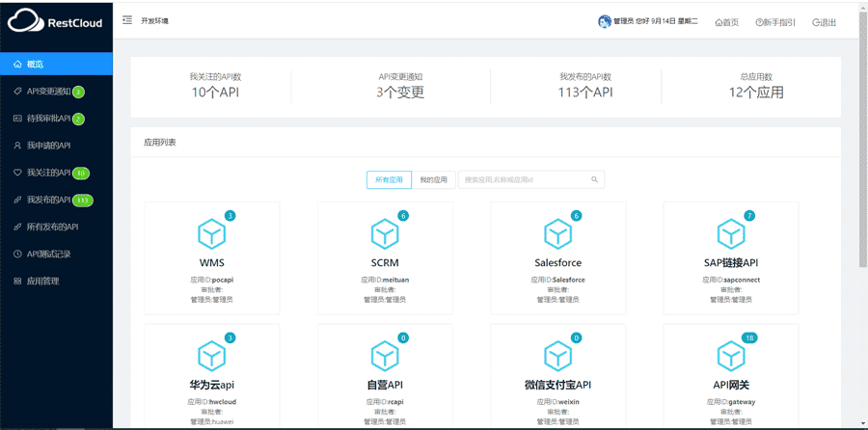Click the green badge 10 in the sidebar

(81, 174)
